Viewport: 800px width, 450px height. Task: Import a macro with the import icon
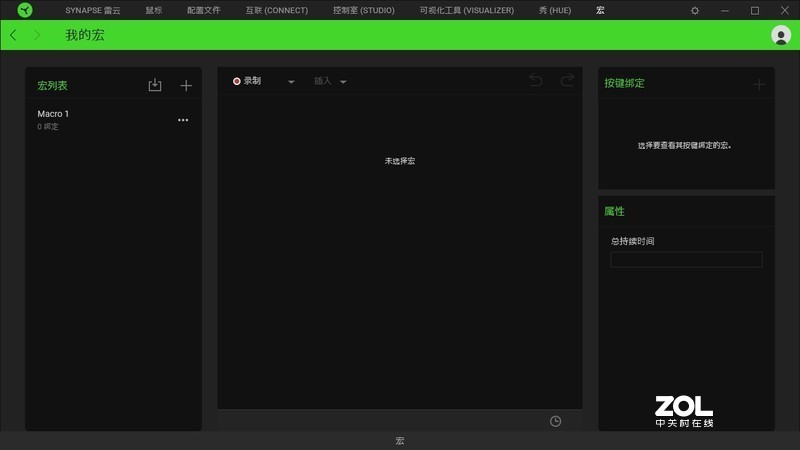click(155, 85)
